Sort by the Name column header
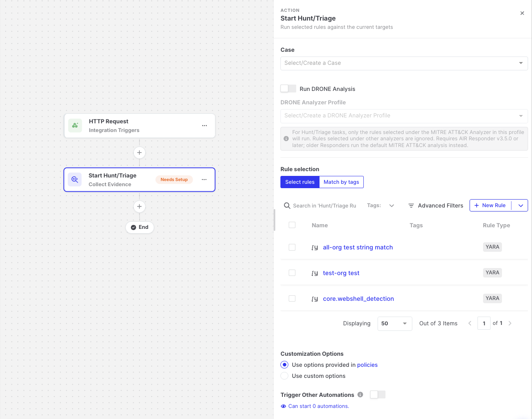 (320, 225)
